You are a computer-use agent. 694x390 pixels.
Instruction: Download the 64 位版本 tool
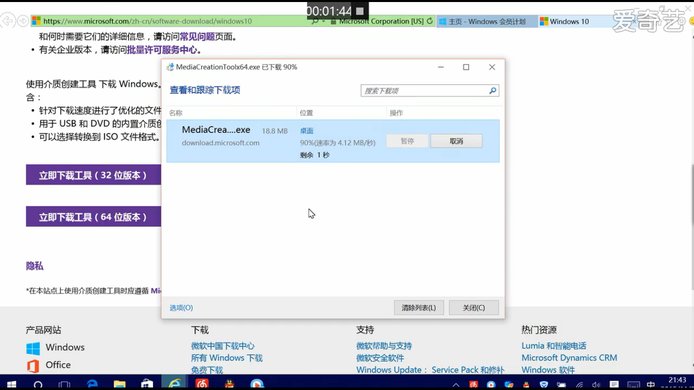(93, 217)
